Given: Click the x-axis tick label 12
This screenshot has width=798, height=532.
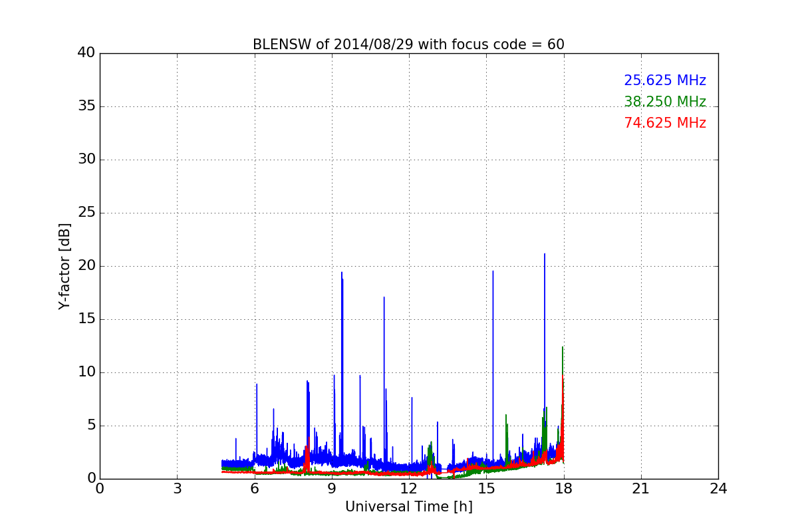Looking at the screenshot, I should pos(409,488).
